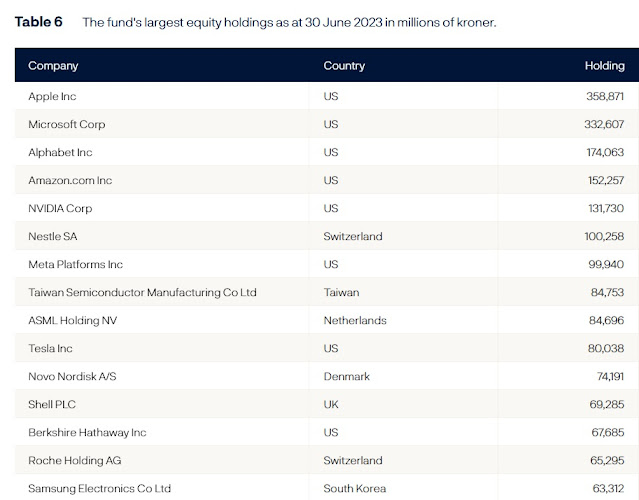Click the 'Switzerland' country in Nestle row
This screenshot has height=500, width=639.
pos(353,236)
